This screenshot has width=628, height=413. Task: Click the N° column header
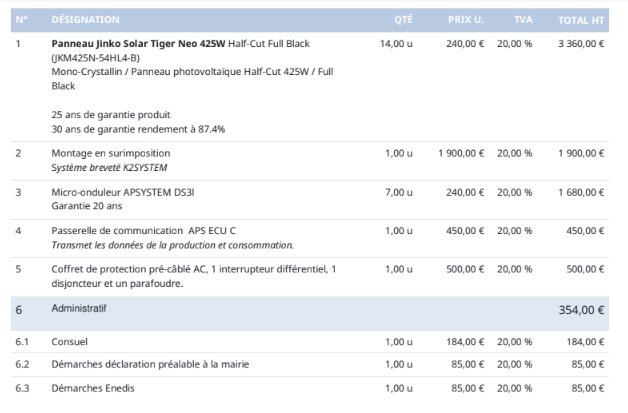[x=21, y=20]
